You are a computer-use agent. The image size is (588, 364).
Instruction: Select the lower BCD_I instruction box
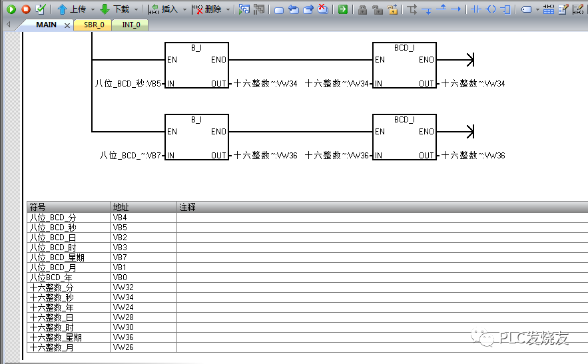click(404, 137)
